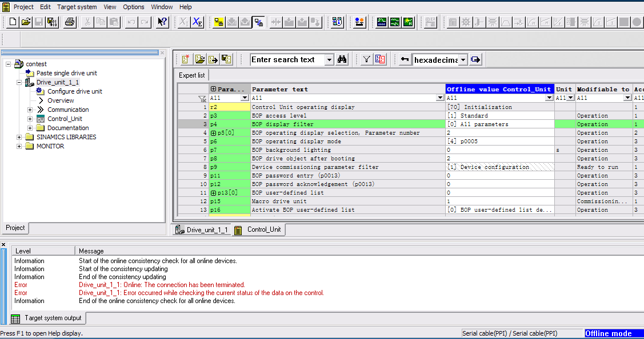Click the blue XE toolbar icon
Screen dimensions: 644x339
pos(198,22)
